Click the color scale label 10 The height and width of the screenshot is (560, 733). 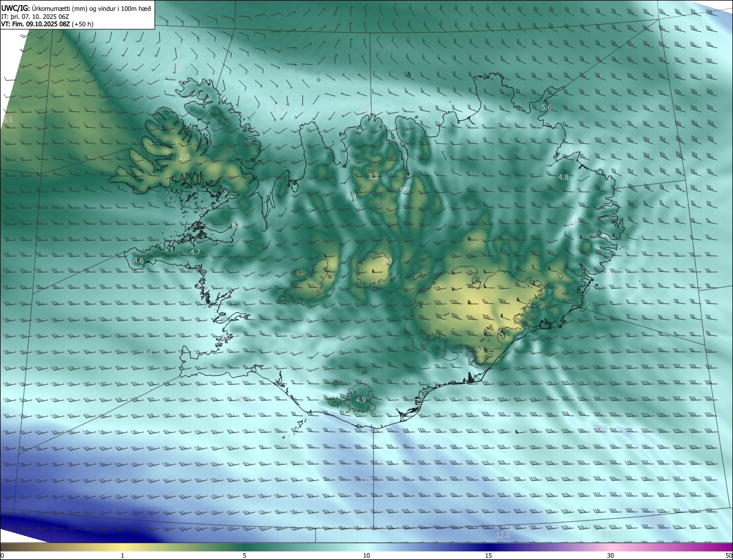point(366,555)
